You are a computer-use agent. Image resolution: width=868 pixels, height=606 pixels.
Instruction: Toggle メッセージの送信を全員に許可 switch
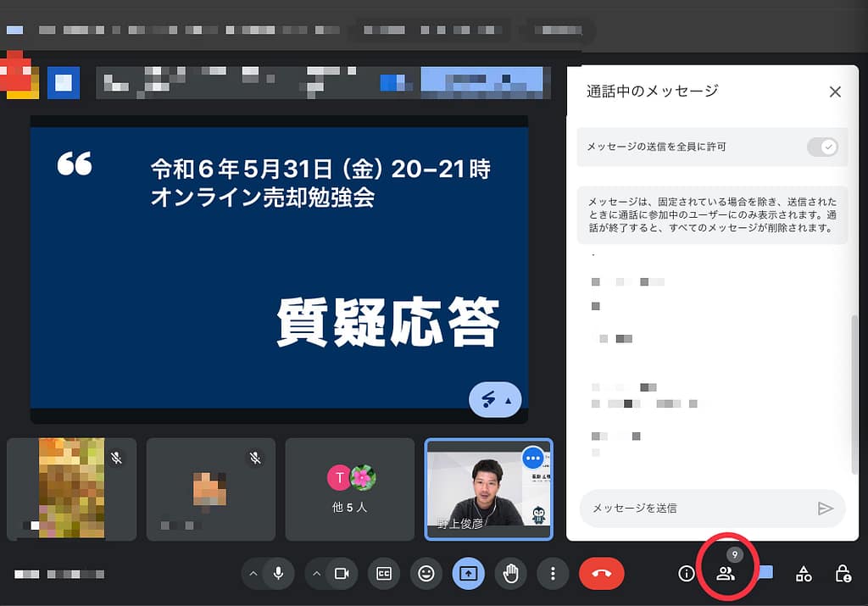pyautogui.click(x=822, y=147)
